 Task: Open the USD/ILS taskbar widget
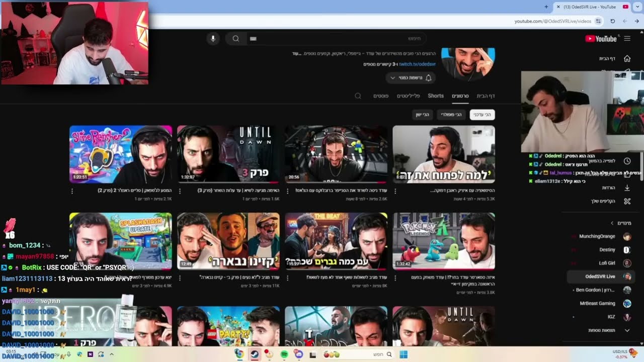624,354
